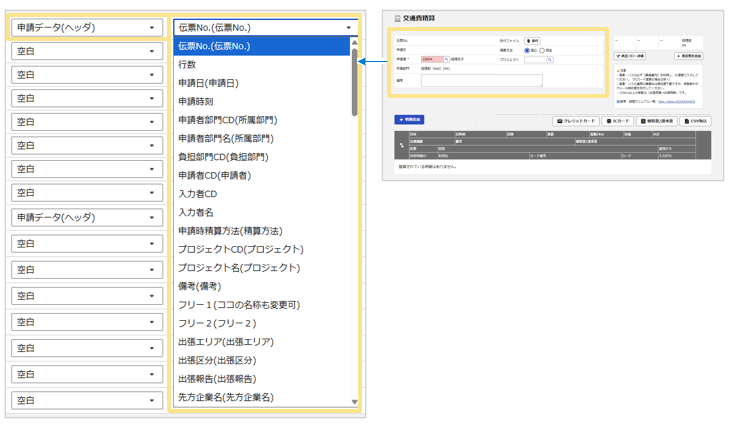Choose 行数 from the dropdown list

pos(262,65)
